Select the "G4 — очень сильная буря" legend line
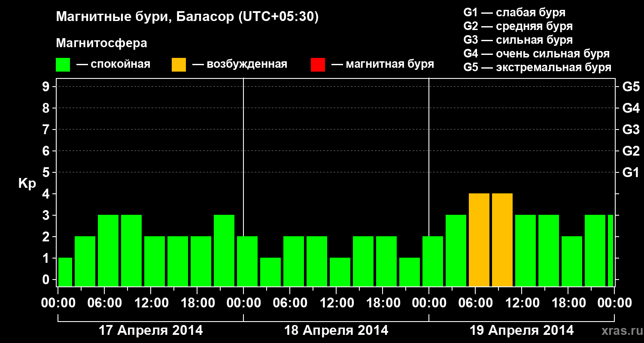This screenshot has height=343, width=644. [537, 54]
